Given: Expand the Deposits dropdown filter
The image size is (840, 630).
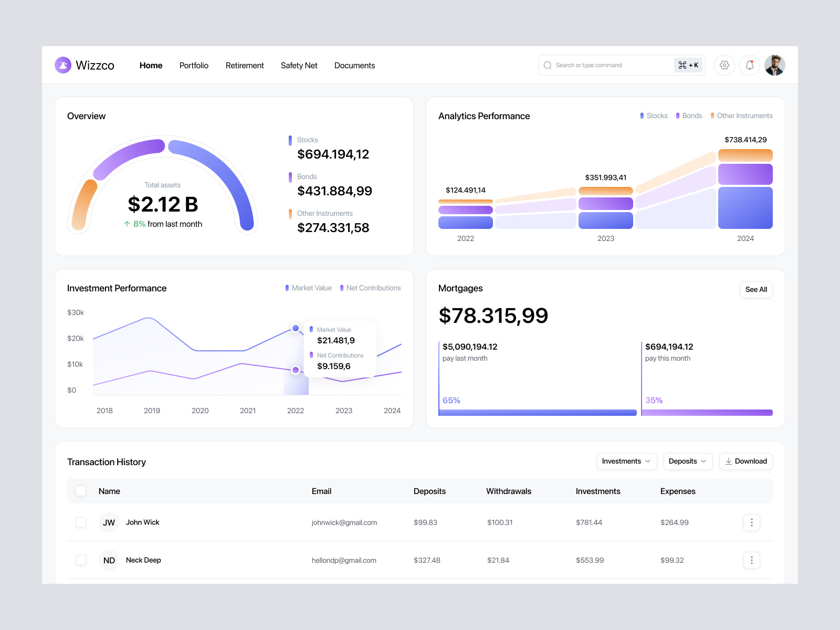Looking at the screenshot, I should pyautogui.click(x=688, y=461).
